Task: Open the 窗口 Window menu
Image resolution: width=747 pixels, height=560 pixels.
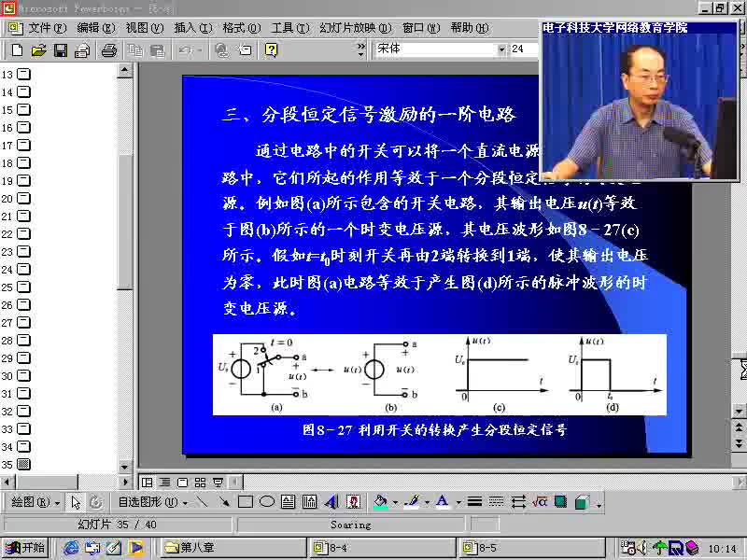Action: coord(421,28)
